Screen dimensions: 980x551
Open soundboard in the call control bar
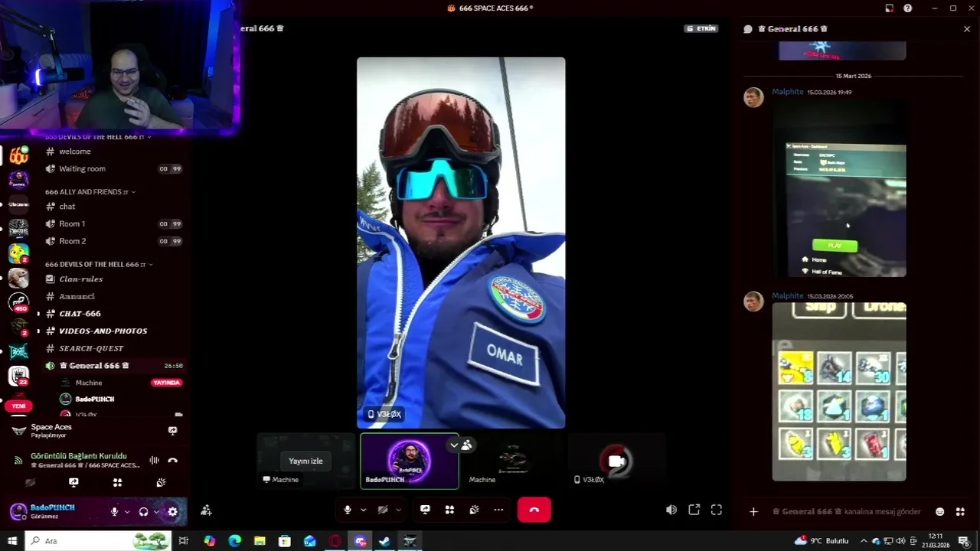pos(474,510)
